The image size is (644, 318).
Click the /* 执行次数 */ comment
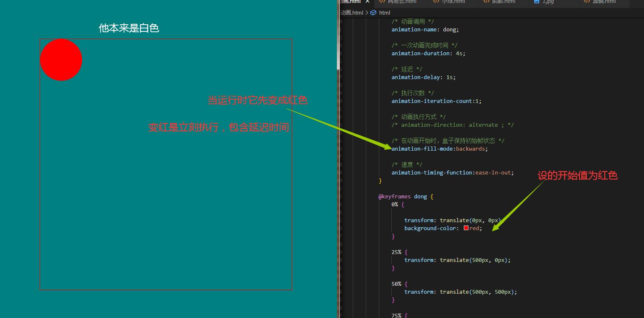413,93
